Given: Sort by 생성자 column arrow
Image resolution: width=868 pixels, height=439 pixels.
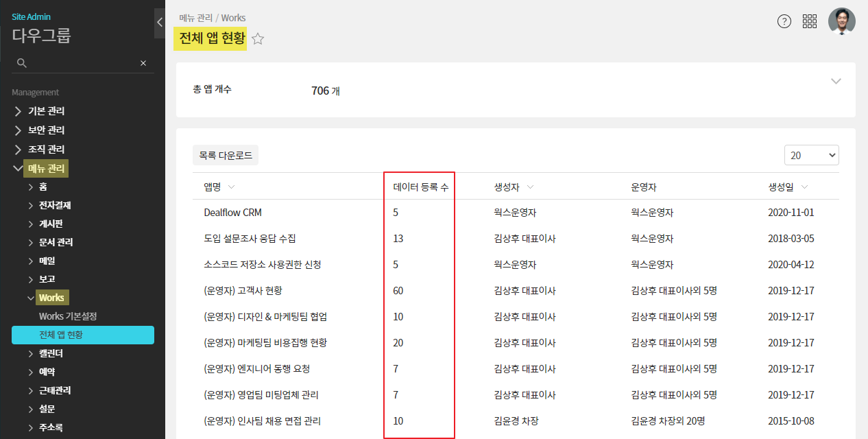Looking at the screenshot, I should coord(531,187).
